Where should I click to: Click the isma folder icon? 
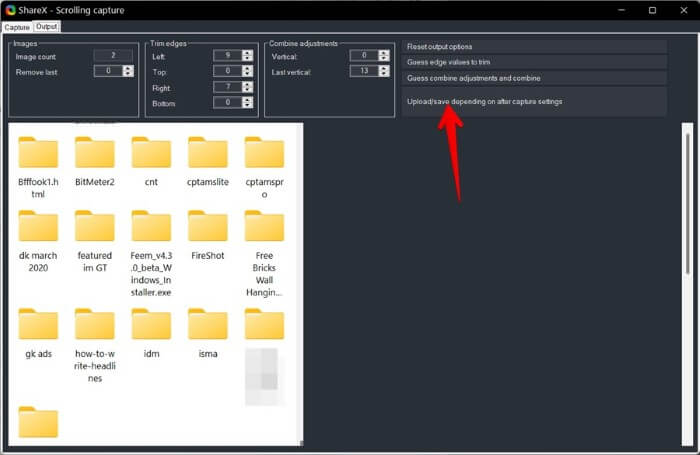[x=208, y=325]
